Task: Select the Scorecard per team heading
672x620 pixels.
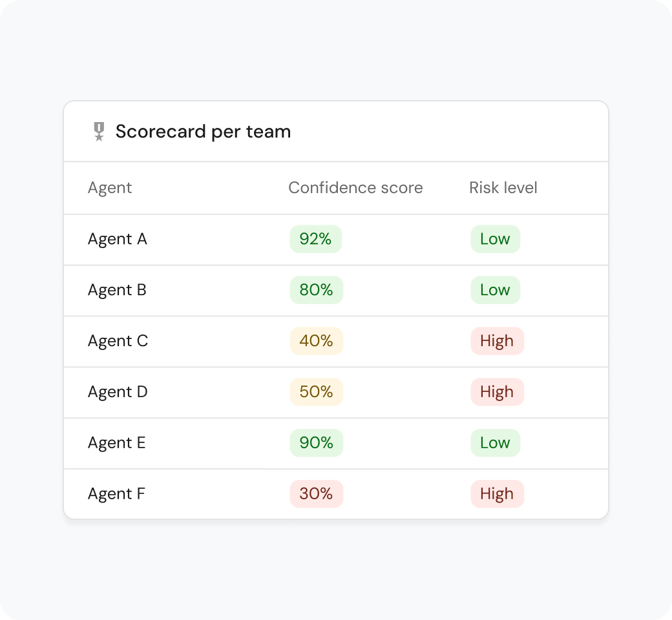Action: (203, 132)
